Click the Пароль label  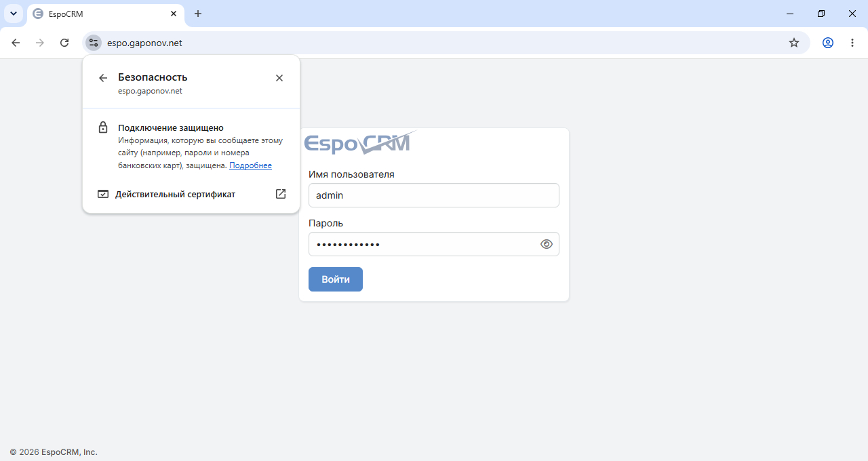point(325,223)
